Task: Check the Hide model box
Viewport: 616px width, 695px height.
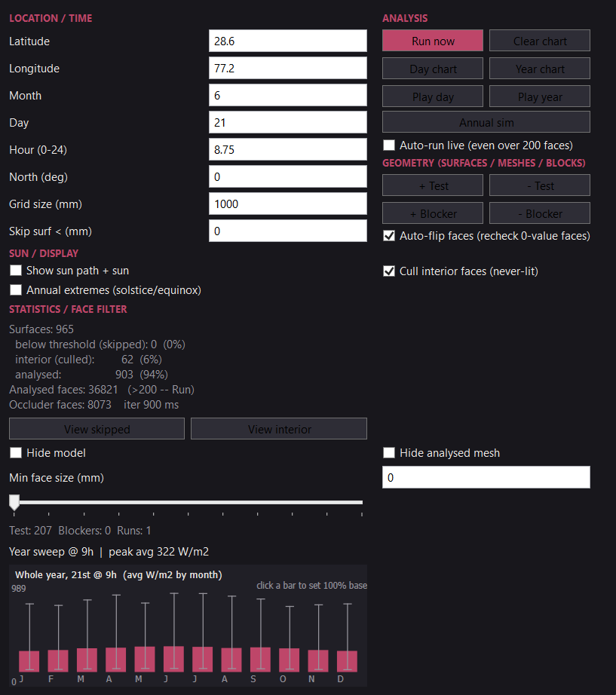Action: click(x=16, y=452)
